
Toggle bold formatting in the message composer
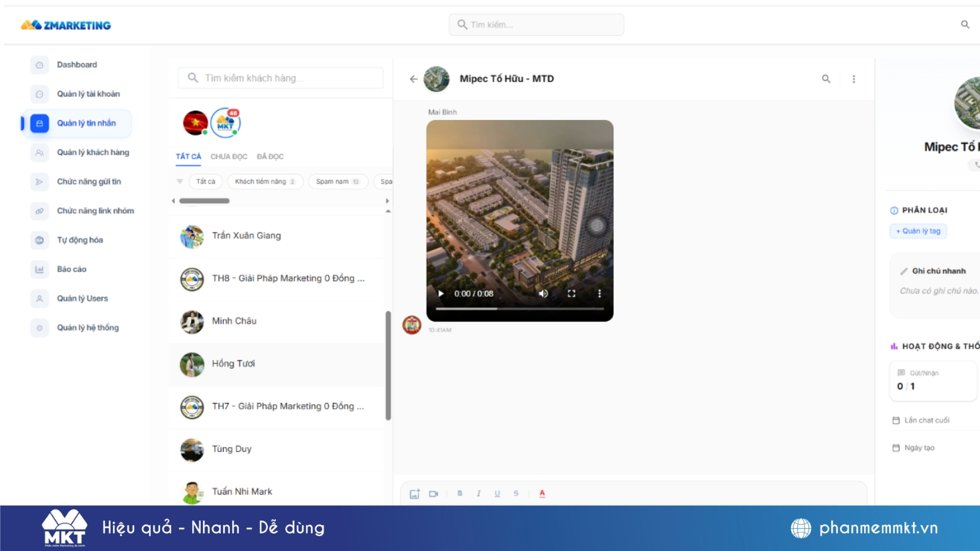[x=459, y=493]
